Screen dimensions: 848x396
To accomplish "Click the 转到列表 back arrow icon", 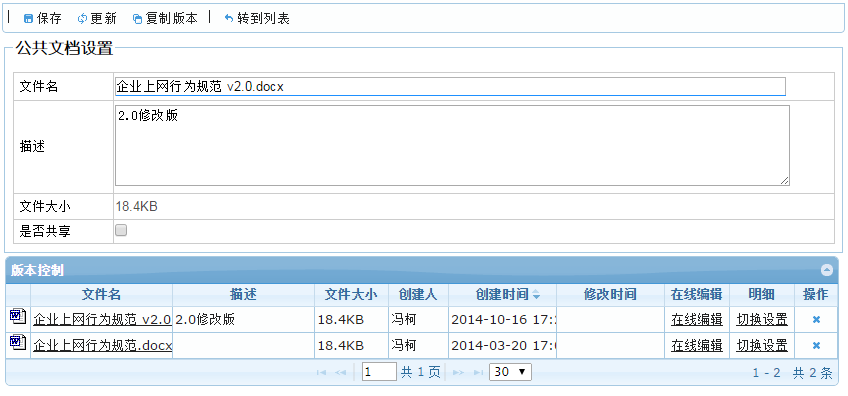I will click(x=229, y=19).
